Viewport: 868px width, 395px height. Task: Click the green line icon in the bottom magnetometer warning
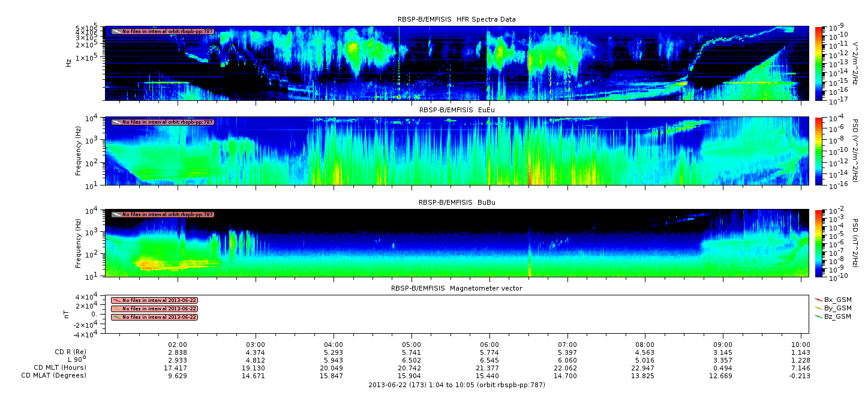tap(116, 317)
